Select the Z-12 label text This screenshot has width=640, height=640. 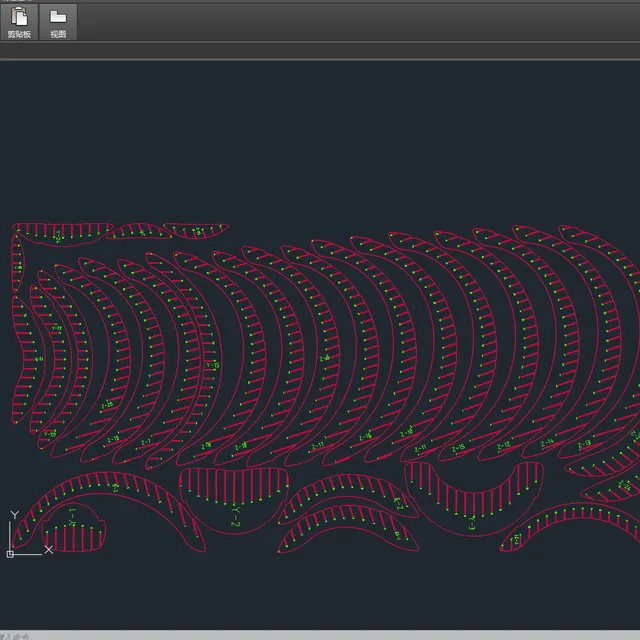[504, 446]
